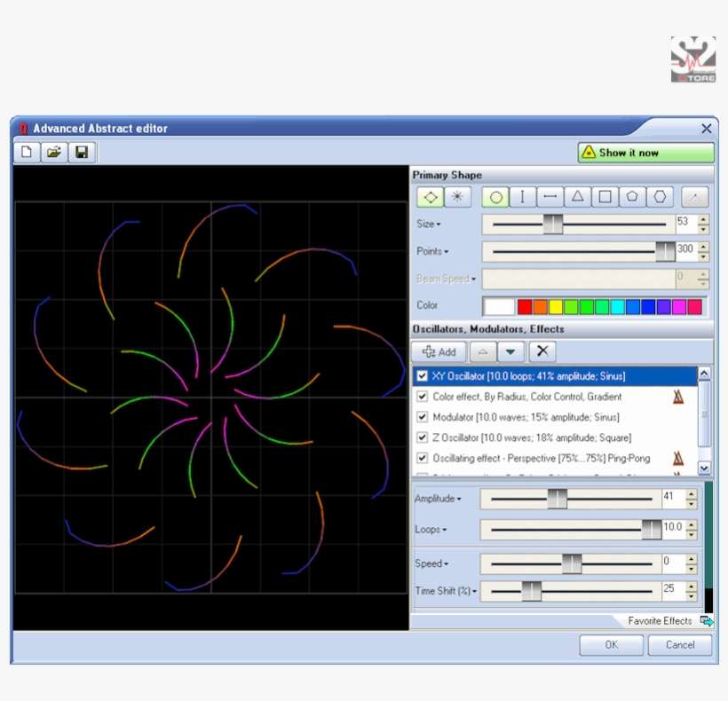Open the Favorite Effects panel
728x701 pixels.
pyautogui.click(x=661, y=620)
